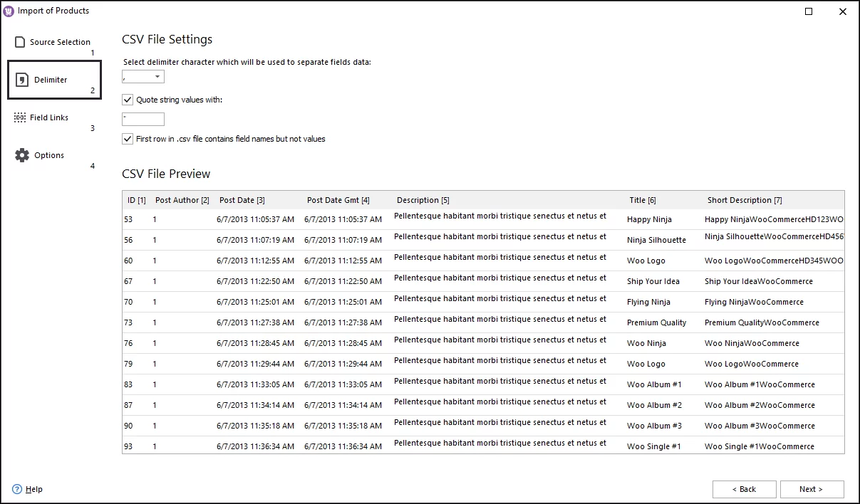This screenshot has width=860, height=504.
Task: Click the Next button
Action: tap(812, 489)
